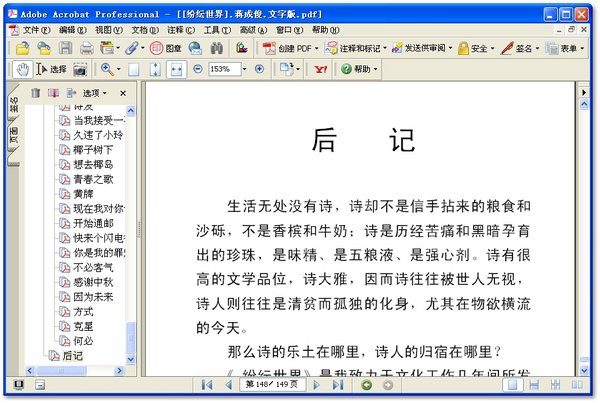Image resolution: width=600 pixels, height=403 pixels.
Task: Open the 帮助 help toolbar dropdown
Action: [x=359, y=69]
